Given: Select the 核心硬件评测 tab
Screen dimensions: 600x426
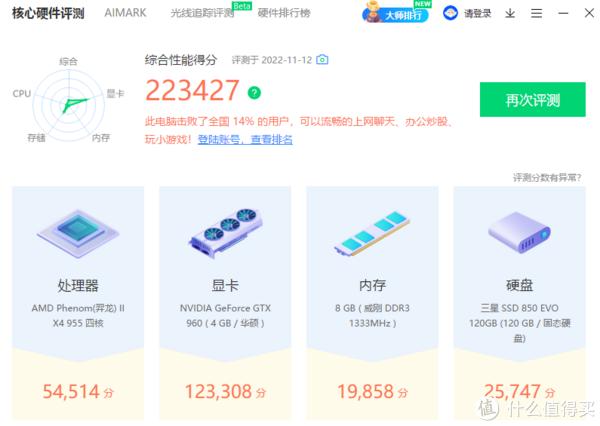Looking at the screenshot, I should coord(48,13).
